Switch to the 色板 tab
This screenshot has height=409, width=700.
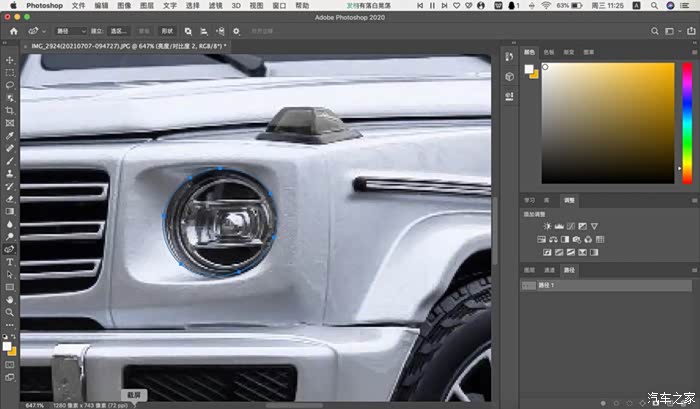549,52
